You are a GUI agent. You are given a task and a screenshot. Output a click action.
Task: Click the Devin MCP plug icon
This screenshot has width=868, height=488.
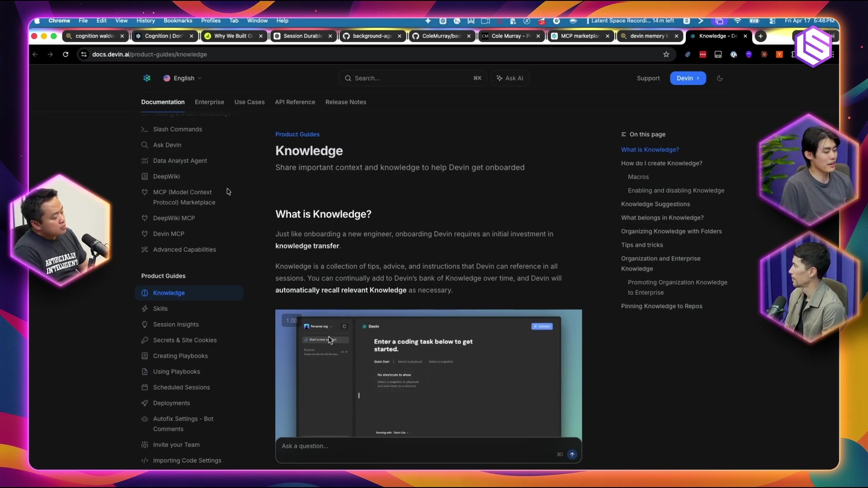[145, 234]
